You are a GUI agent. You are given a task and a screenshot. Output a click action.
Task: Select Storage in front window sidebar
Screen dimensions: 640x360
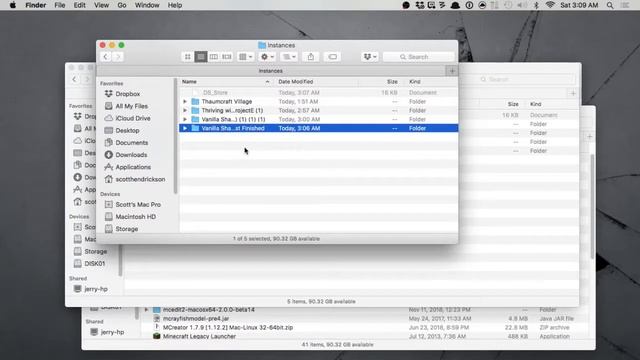click(127, 229)
